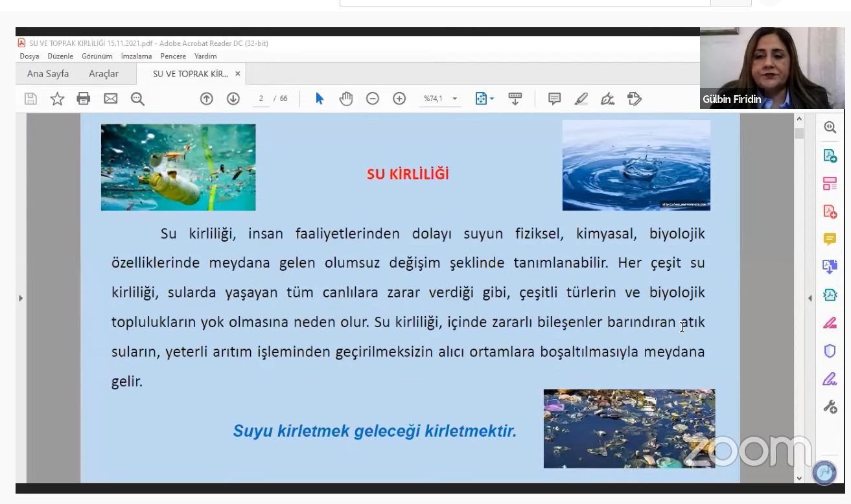Click the Suyu kirletmek geleceği kirletmektir slogan
851x504 pixels.
pyautogui.click(x=375, y=431)
